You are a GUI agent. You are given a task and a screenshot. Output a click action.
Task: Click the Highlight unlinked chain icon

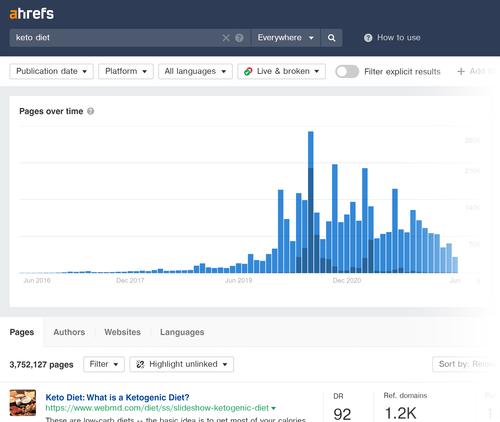pos(140,364)
